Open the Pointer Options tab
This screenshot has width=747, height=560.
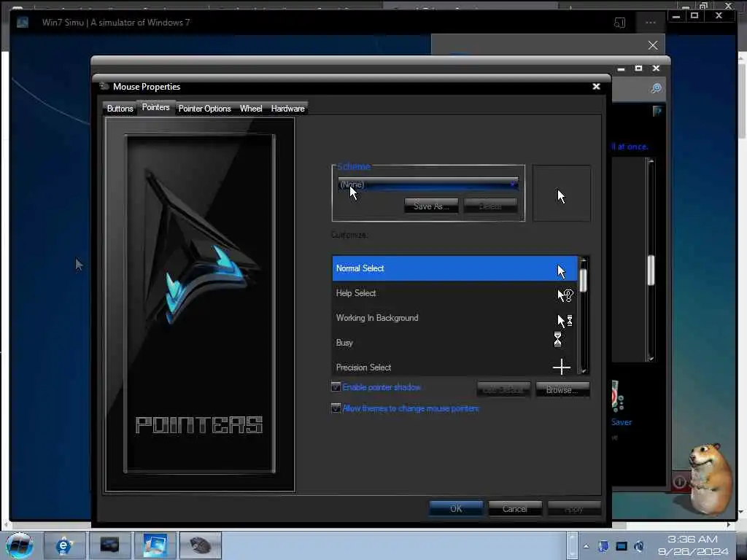tap(204, 109)
